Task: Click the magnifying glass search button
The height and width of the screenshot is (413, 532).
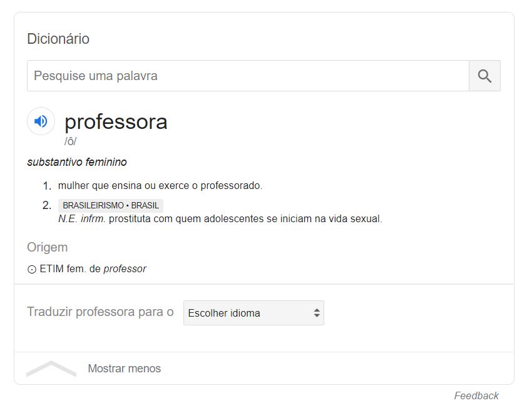Action: (484, 76)
